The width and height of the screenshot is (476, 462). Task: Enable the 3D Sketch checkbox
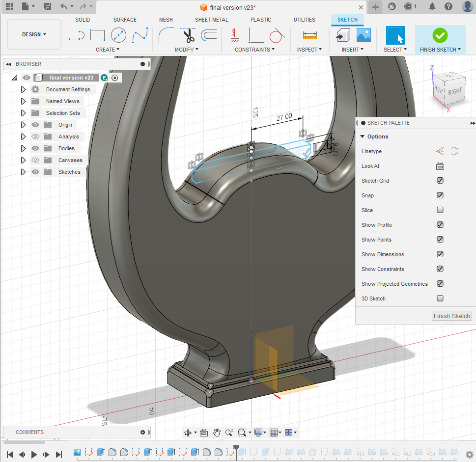click(440, 299)
